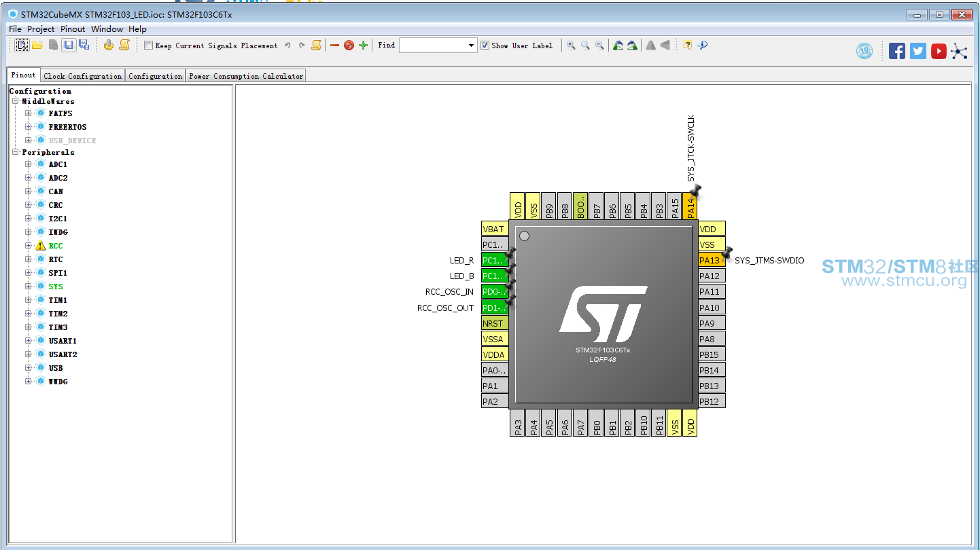Screen dimensions: 980x550
Task: Save the project with the floppy disk icon
Action: (69, 45)
